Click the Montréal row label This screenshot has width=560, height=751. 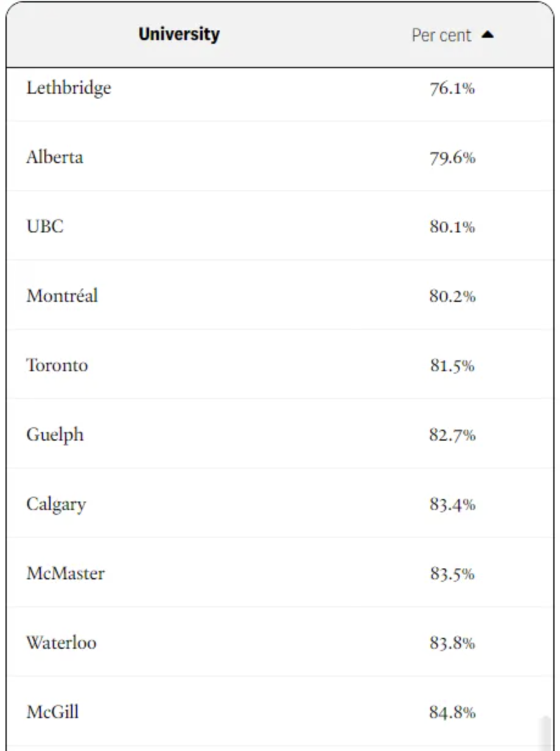[62, 296]
